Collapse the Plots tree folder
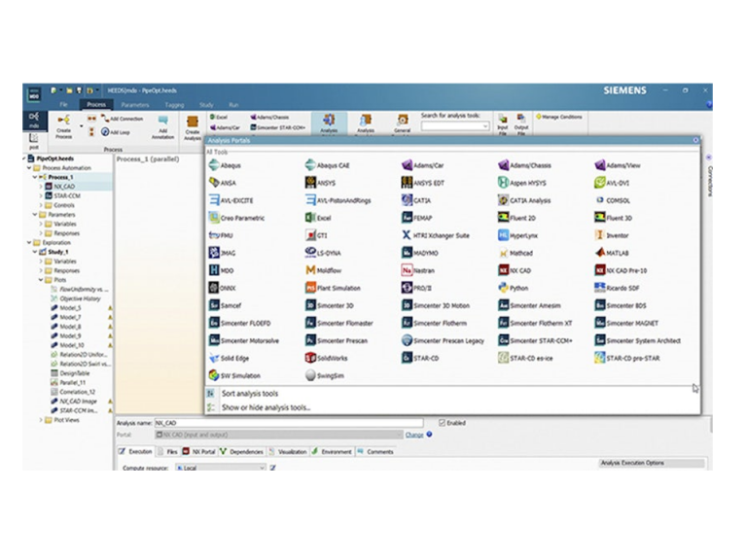 [x=41, y=280]
